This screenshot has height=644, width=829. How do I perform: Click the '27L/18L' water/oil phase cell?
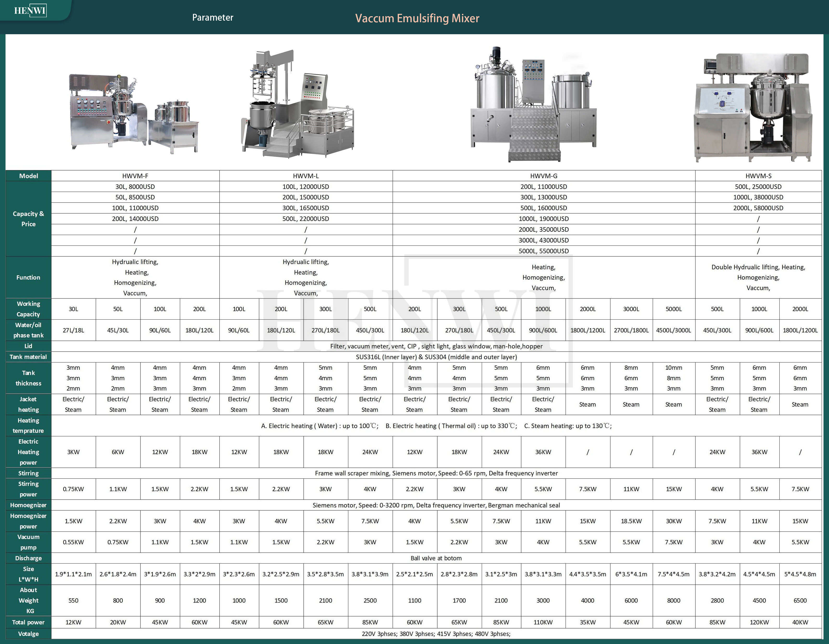(x=74, y=330)
